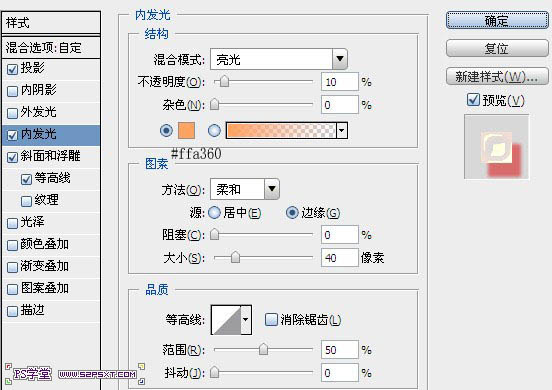Select the gradient radio button

[x=214, y=131]
